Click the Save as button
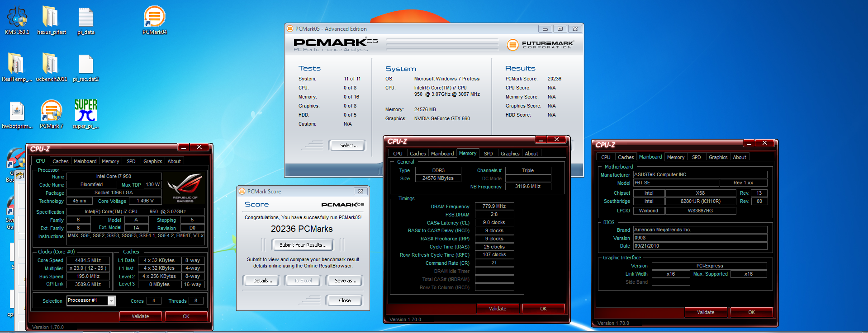 345,281
